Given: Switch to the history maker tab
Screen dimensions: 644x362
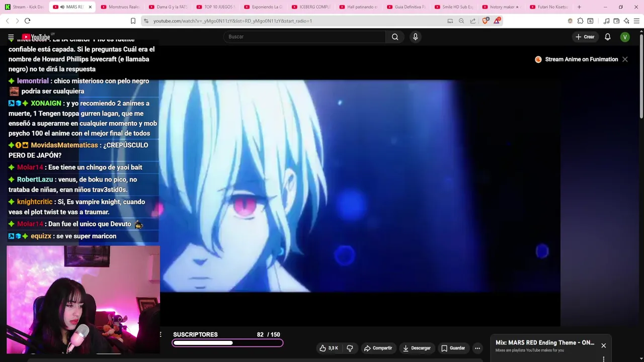Looking at the screenshot, I should (x=501, y=7).
